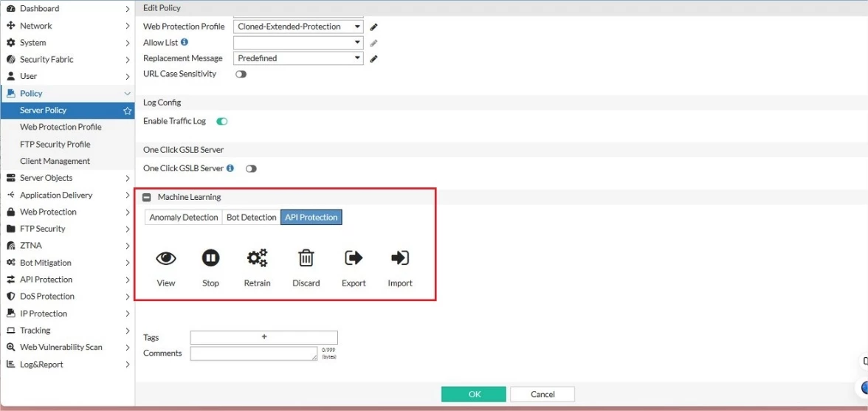
Task: Click the Bot Mitigation gears icon
Action: click(x=10, y=263)
